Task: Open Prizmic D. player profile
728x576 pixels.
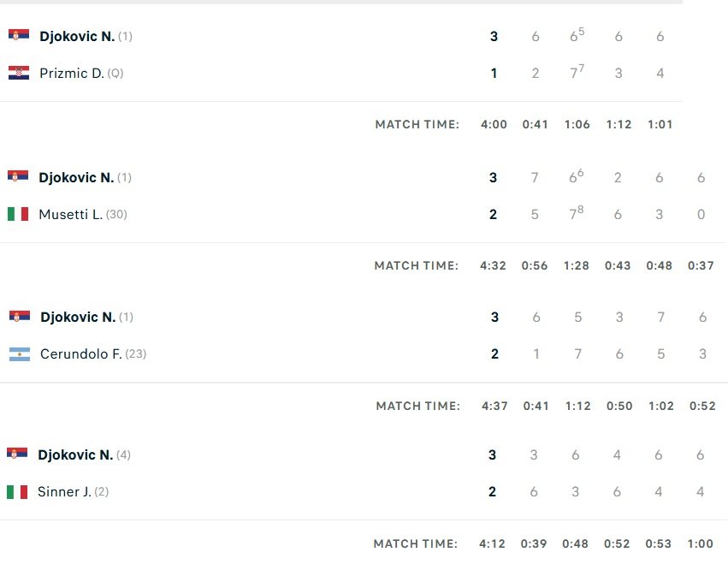Action: click(71, 73)
